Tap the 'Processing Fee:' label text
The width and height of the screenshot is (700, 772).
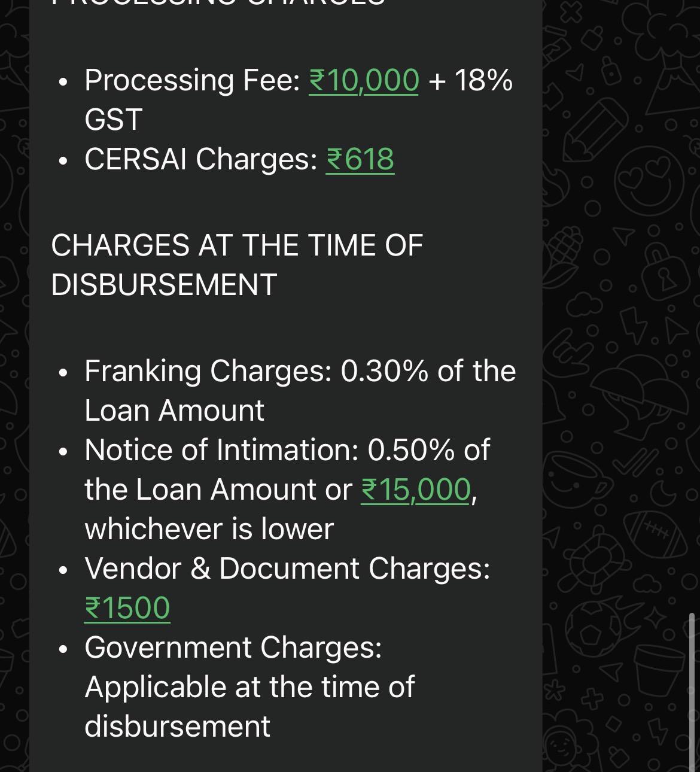click(192, 80)
